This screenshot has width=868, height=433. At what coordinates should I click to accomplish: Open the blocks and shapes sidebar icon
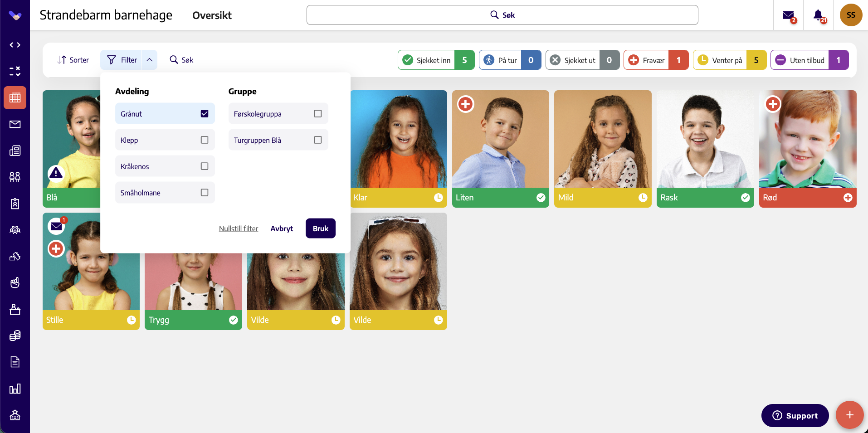pyautogui.click(x=15, y=257)
